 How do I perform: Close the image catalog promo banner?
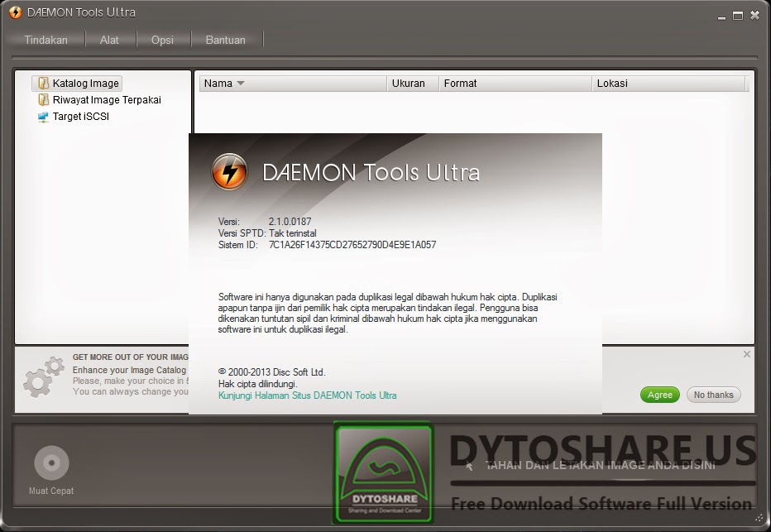[747, 354]
